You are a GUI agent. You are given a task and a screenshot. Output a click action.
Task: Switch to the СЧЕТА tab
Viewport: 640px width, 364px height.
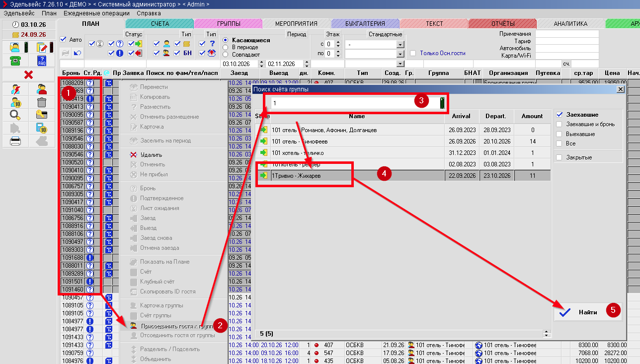click(160, 24)
